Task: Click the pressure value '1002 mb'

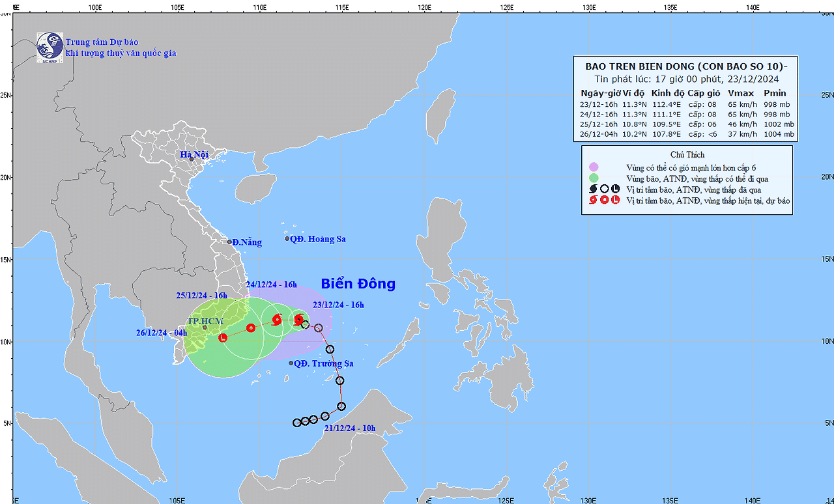Action: pyautogui.click(x=779, y=124)
